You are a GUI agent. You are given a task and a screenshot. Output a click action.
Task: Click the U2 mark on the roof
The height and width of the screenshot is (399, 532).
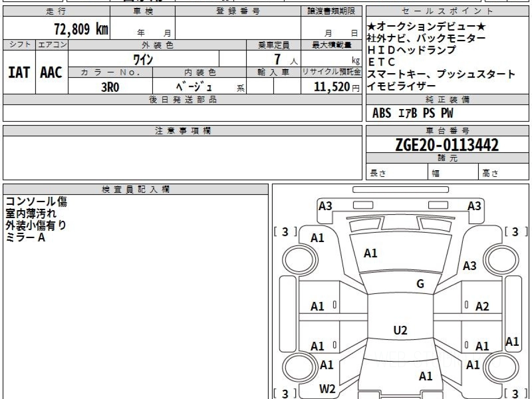(400, 330)
